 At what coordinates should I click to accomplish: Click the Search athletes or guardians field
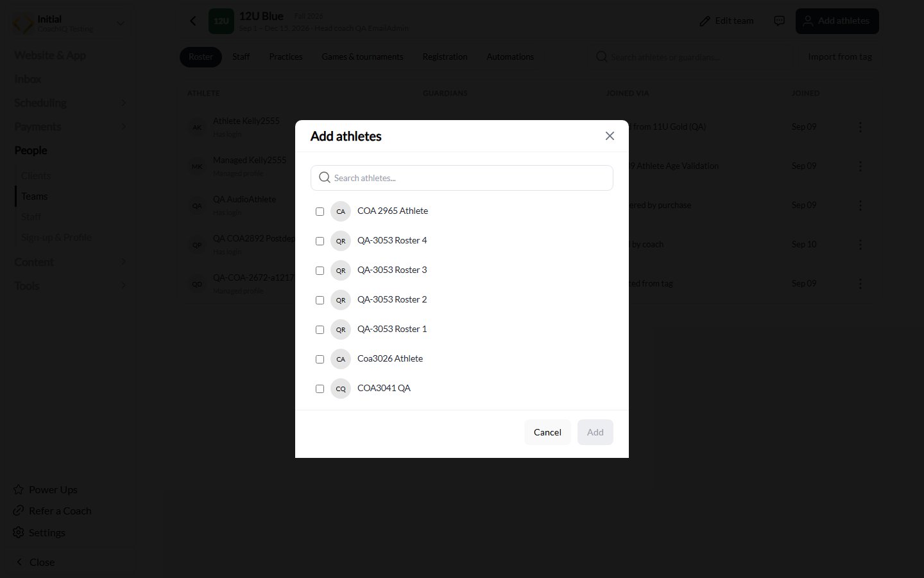tap(690, 57)
